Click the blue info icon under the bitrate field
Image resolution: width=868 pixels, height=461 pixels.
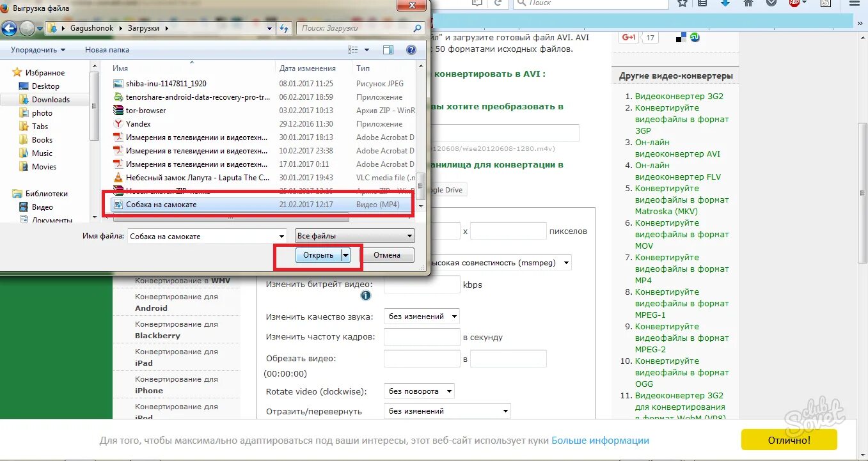coord(366,295)
